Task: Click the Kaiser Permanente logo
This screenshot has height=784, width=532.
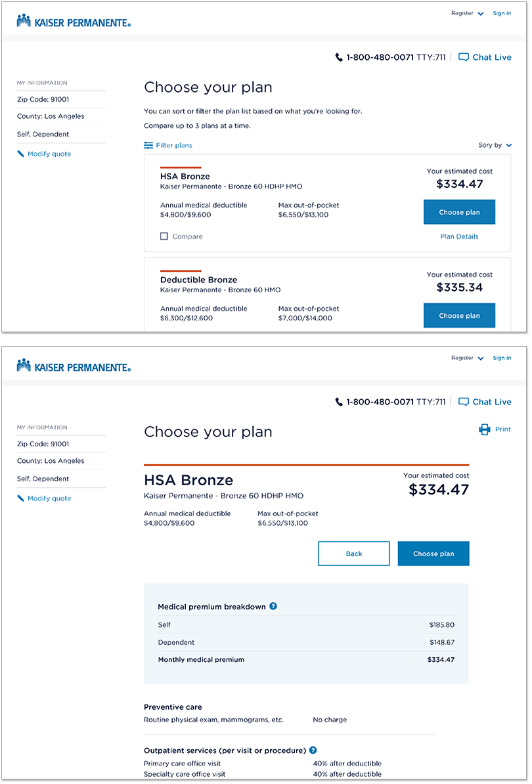Action: [x=72, y=20]
